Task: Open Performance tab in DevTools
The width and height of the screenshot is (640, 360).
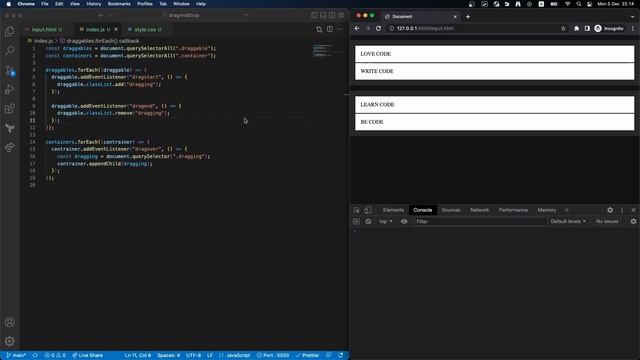Action: [513, 210]
